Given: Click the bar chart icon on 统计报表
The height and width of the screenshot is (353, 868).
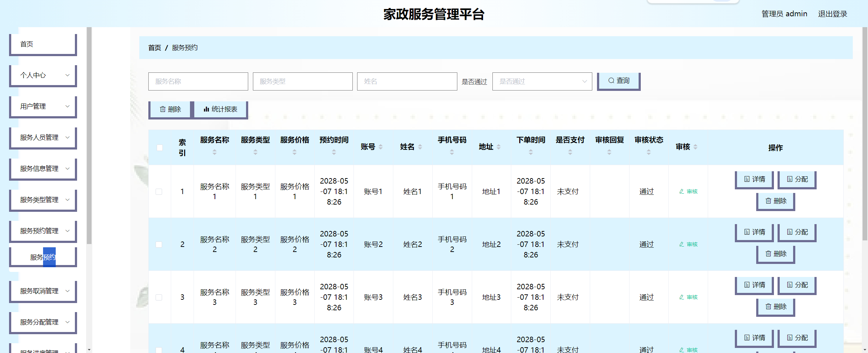Looking at the screenshot, I should [206, 109].
